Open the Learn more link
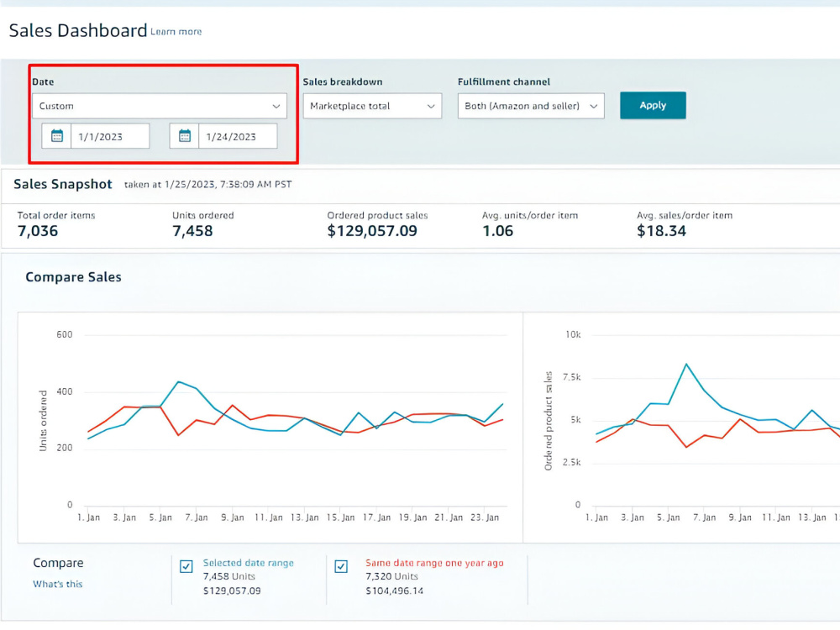The image size is (840, 630). tap(176, 32)
